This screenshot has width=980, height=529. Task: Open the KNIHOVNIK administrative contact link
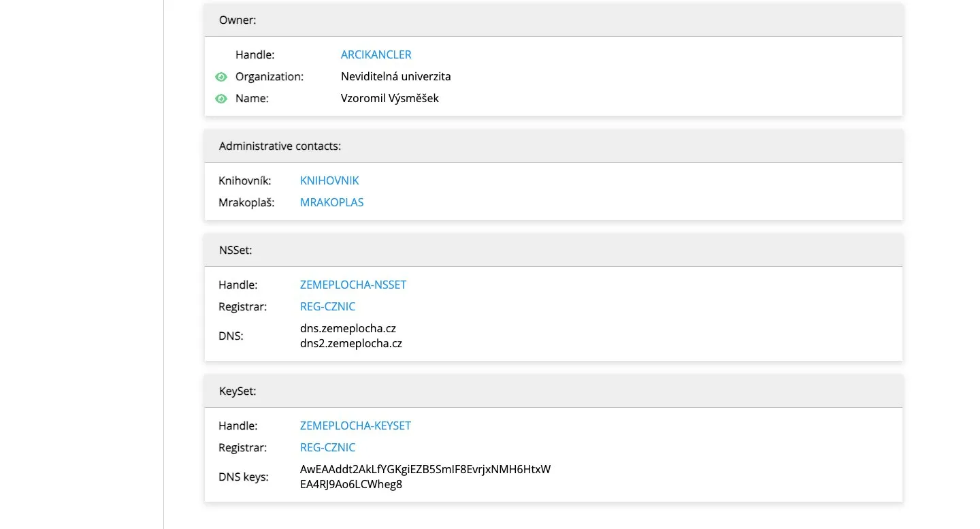point(329,180)
